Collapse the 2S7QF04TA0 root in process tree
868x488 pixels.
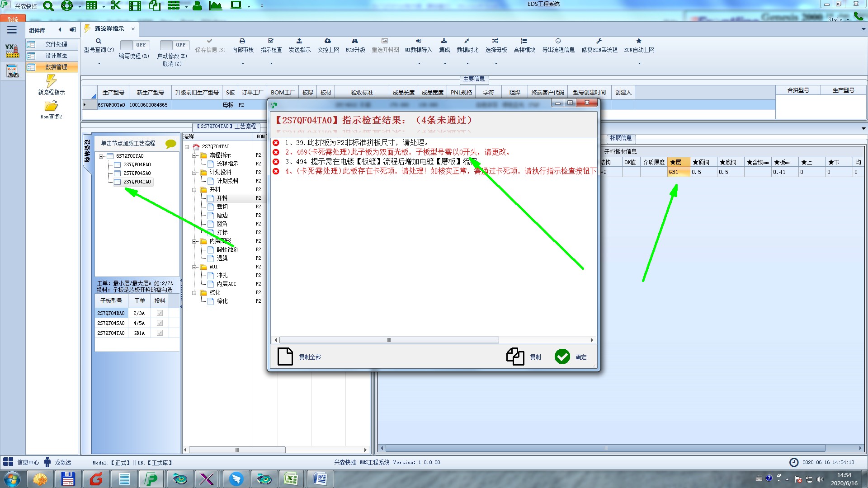[187, 147]
